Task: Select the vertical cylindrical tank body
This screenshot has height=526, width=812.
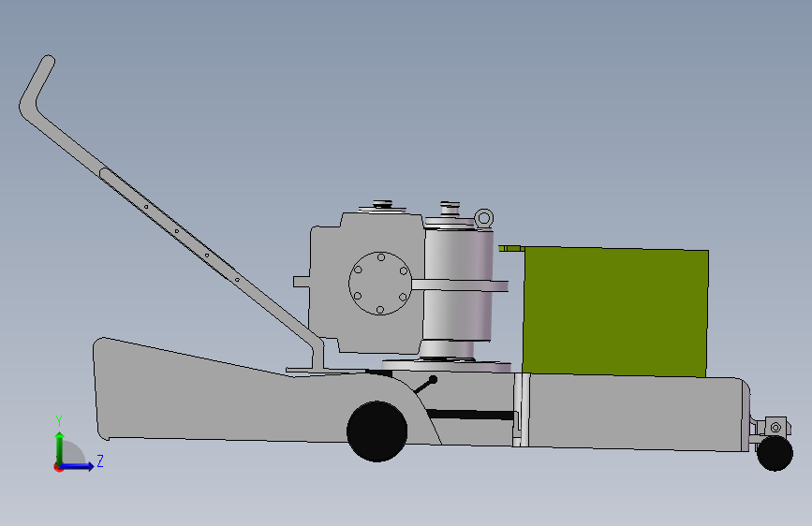Action: [x=457, y=285]
